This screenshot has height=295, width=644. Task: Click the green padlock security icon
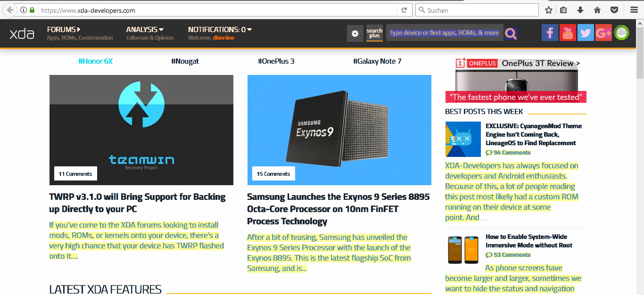pos(32,10)
